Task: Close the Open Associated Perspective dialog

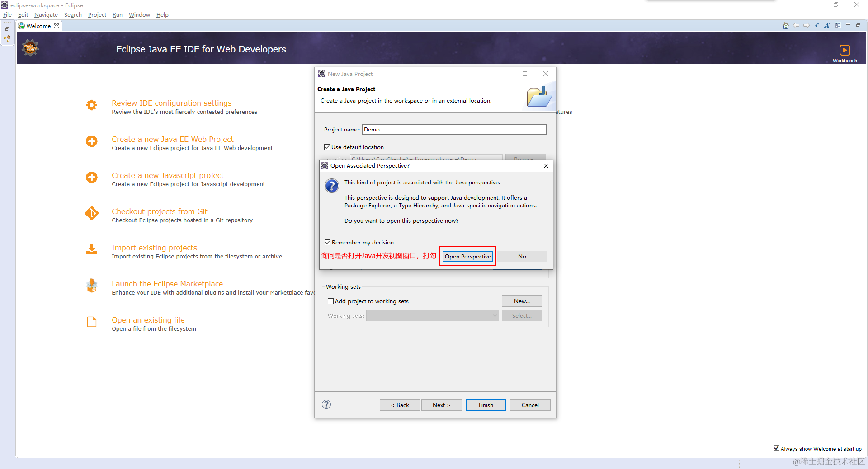Action: coord(546,166)
